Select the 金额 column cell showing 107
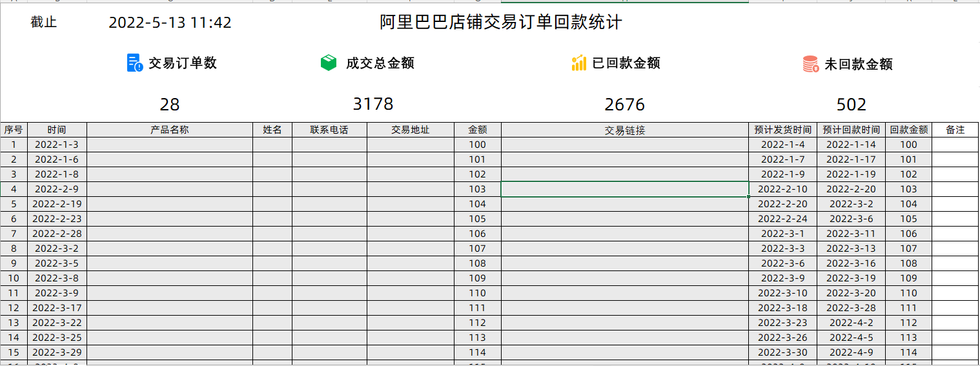 478,249
